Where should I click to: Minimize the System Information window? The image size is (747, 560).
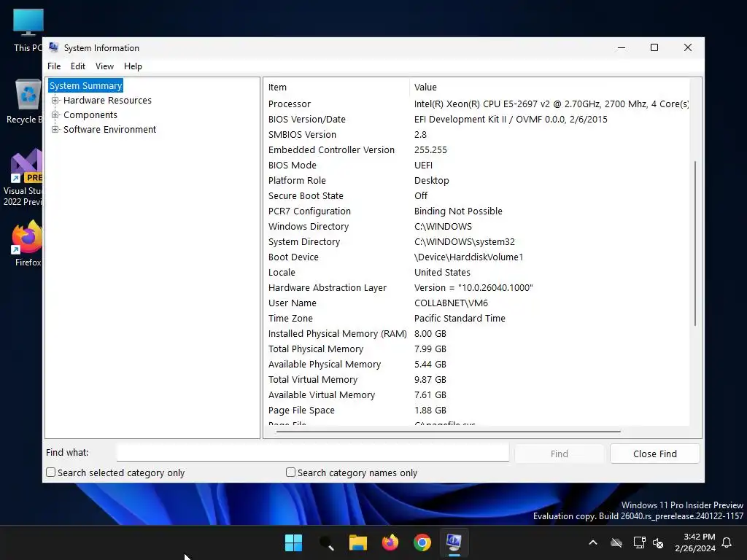point(622,47)
